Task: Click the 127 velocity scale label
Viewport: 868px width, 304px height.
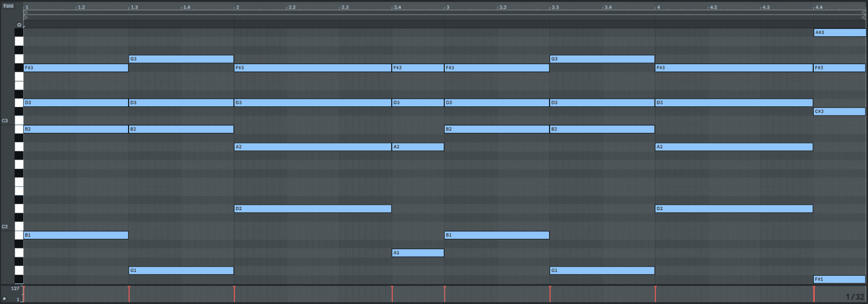Action: click(15, 289)
